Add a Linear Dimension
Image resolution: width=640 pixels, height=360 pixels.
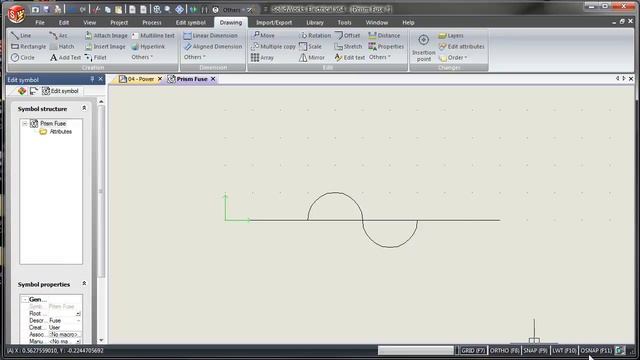pos(211,36)
